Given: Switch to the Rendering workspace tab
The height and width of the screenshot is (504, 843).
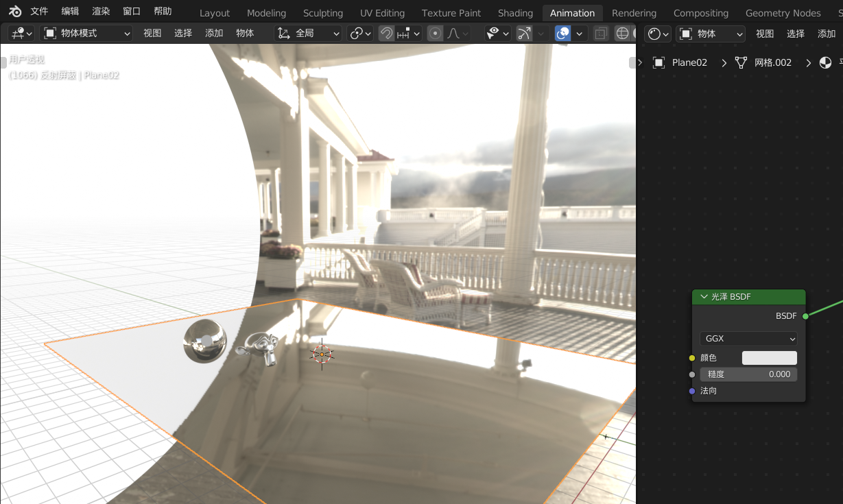Looking at the screenshot, I should click(634, 13).
